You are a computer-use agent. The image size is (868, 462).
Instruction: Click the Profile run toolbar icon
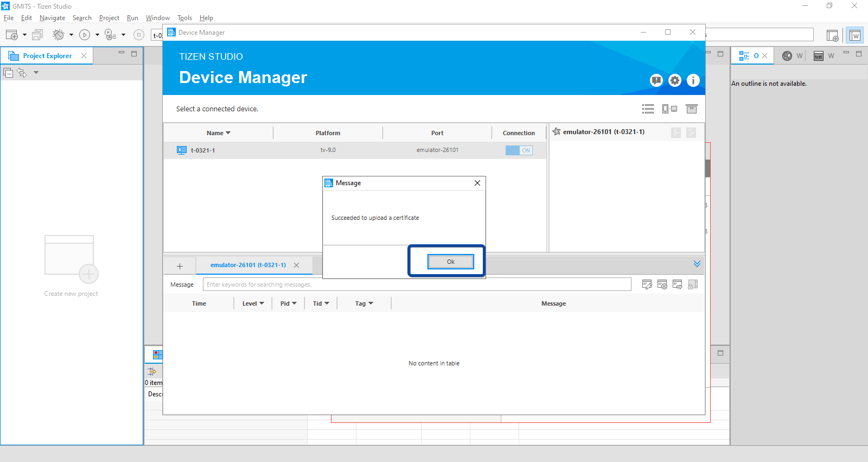pyautogui.click(x=110, y=35)
